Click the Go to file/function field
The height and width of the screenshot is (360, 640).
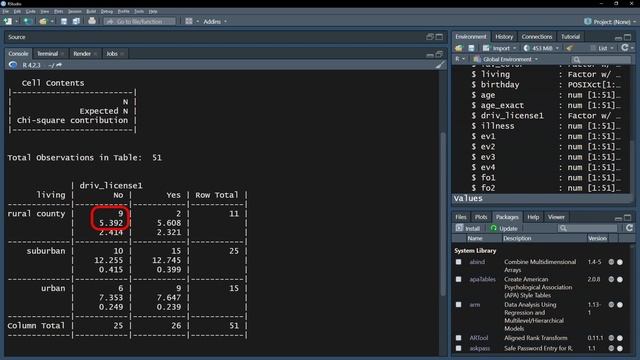tap(140, 21)
